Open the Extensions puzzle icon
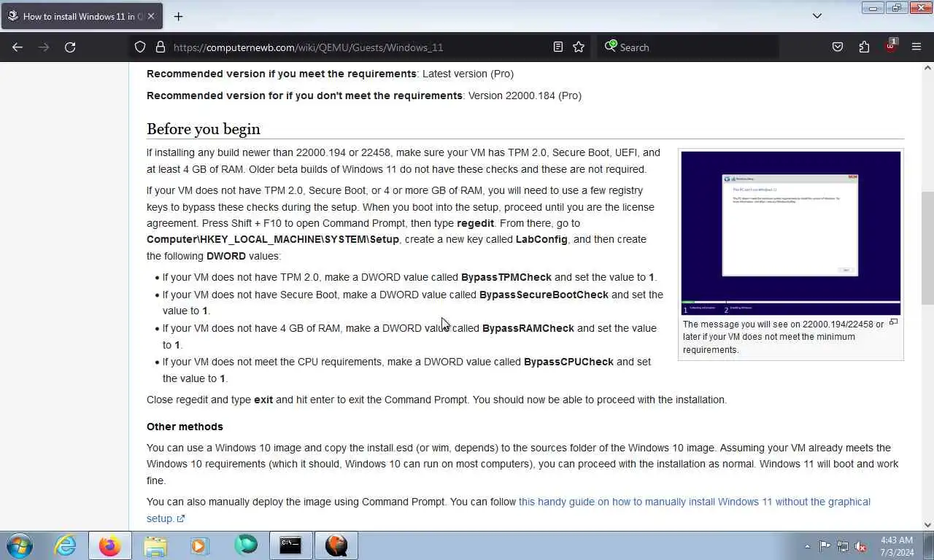 pyautogui.click(x=864, y=47)
